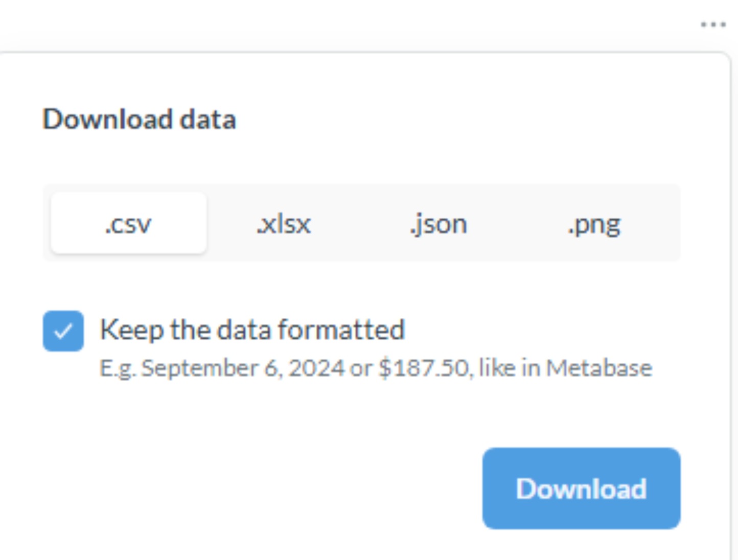Start the download with the blue button
Viewport: 738px width, 560px height.
coord(581,488)
